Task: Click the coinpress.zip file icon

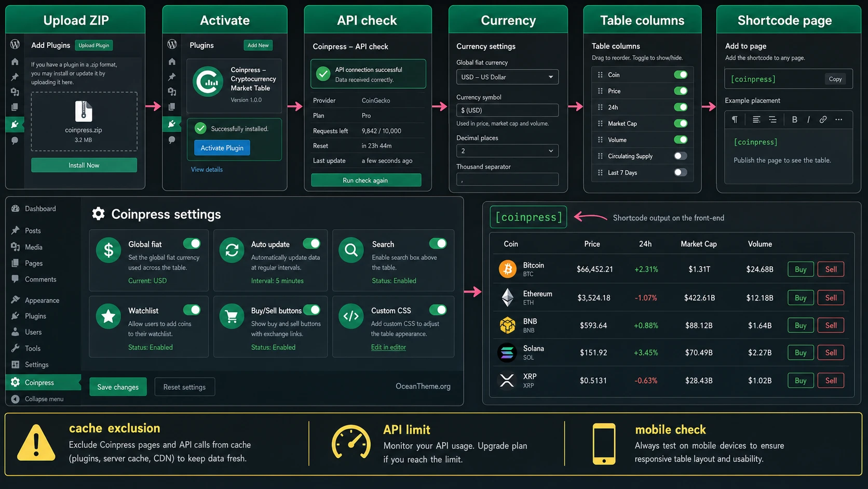Action: click(84, 111)
